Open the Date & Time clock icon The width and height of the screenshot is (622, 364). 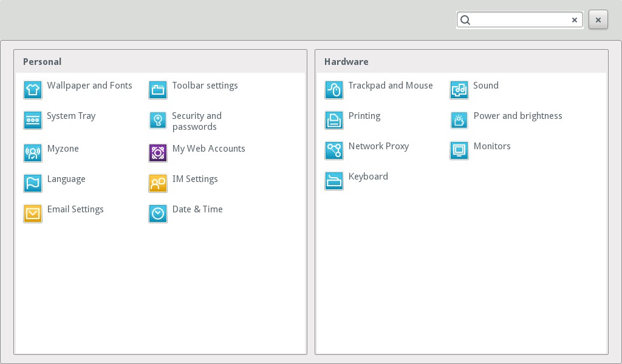(158, 214)
